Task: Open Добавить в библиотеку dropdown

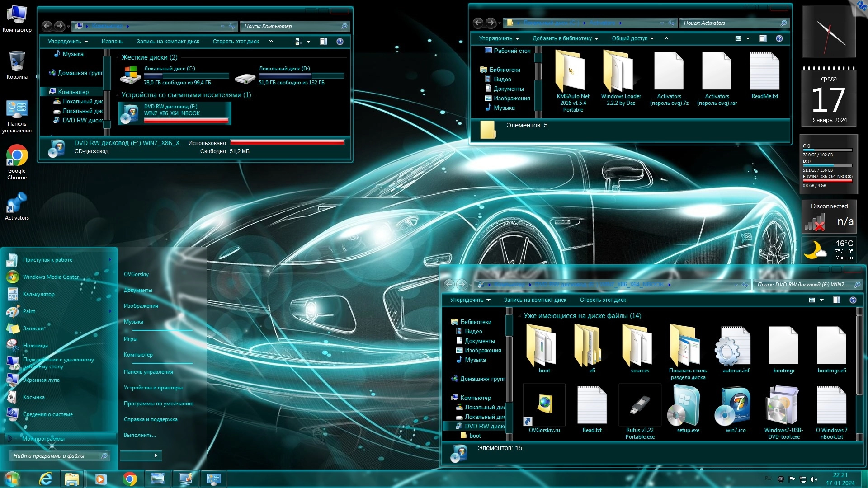Action: (565, 38)
